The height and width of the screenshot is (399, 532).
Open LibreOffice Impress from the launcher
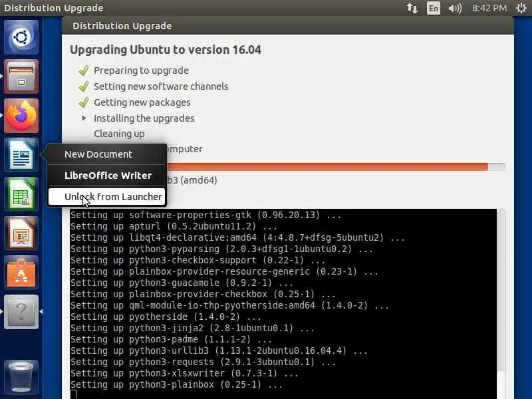(21, 233)
